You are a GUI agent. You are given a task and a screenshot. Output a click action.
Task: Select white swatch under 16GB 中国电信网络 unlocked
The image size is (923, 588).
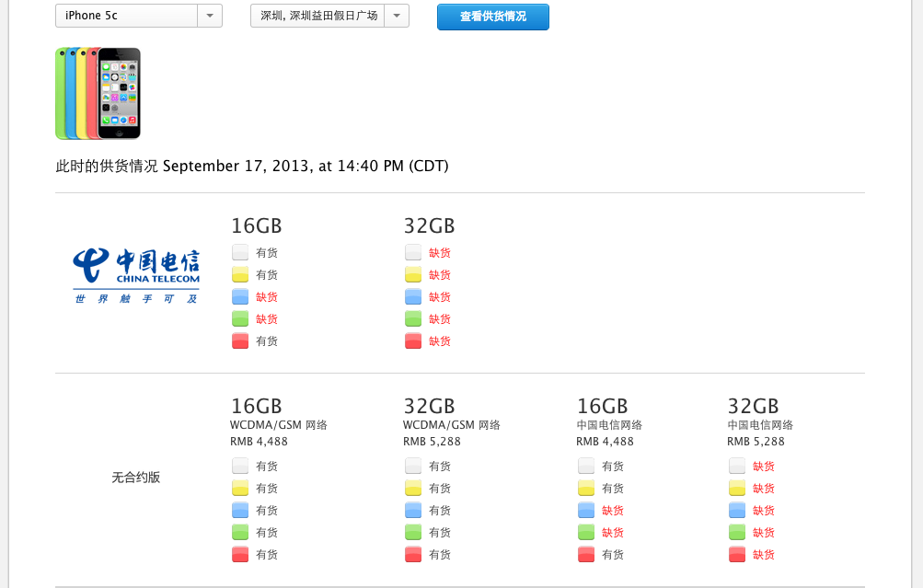pos(586,467)
